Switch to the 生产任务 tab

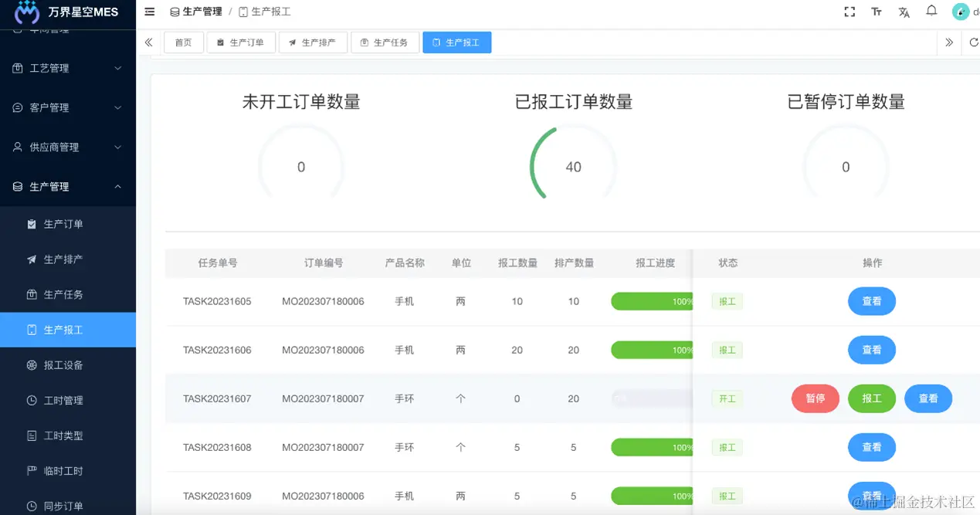385,42
